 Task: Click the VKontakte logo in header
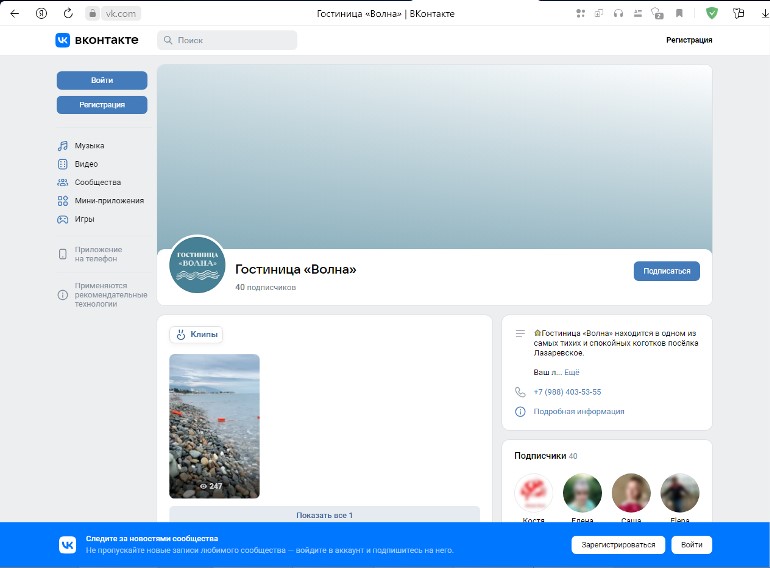coord(97,40)
